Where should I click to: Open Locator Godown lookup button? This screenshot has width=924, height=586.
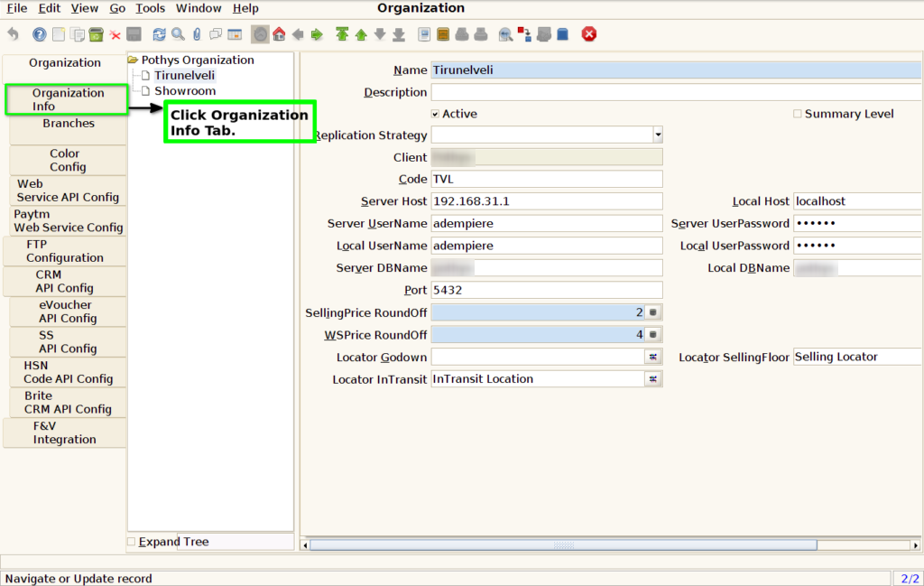[653, 357]
